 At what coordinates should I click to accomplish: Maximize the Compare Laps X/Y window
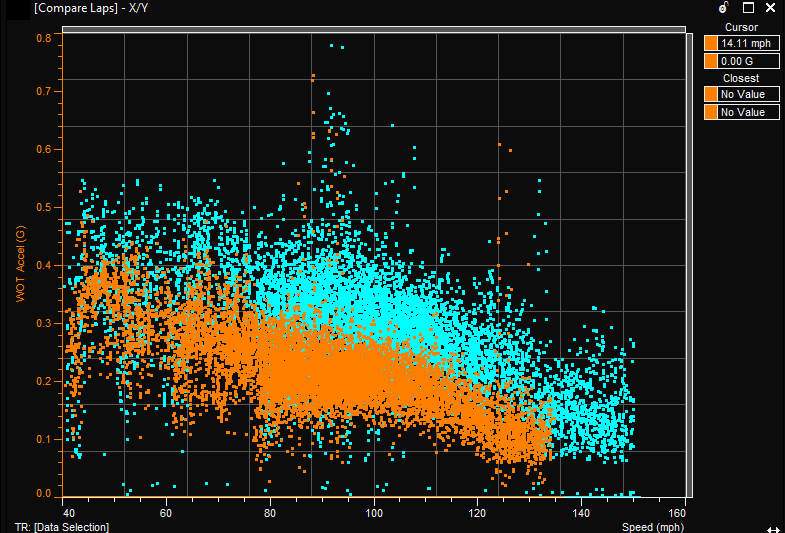tap(747, 7)
